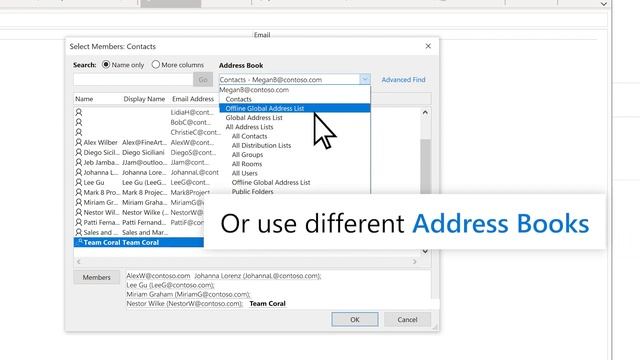
Task: Click the Members button
Action: [x=96, y=277]
